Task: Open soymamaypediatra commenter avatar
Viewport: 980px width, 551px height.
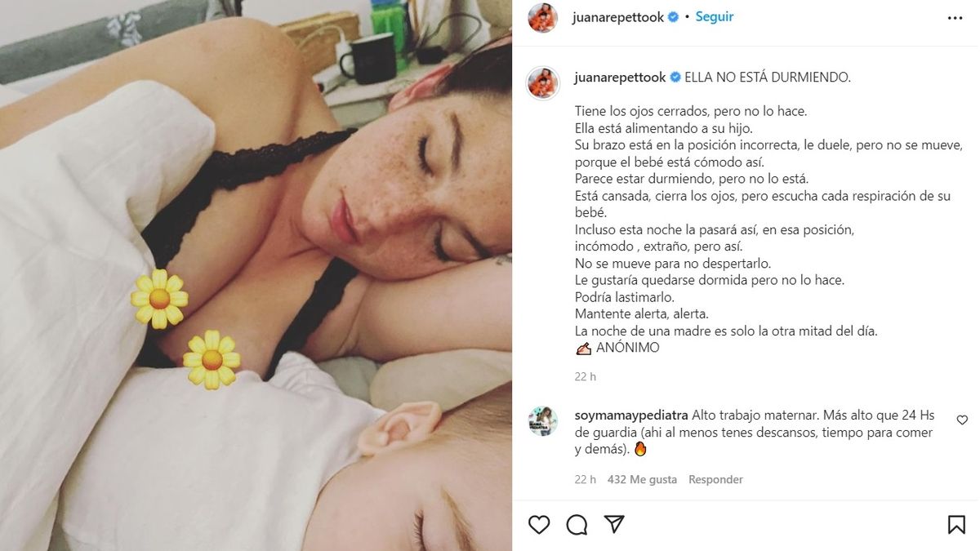Action: 543,421
